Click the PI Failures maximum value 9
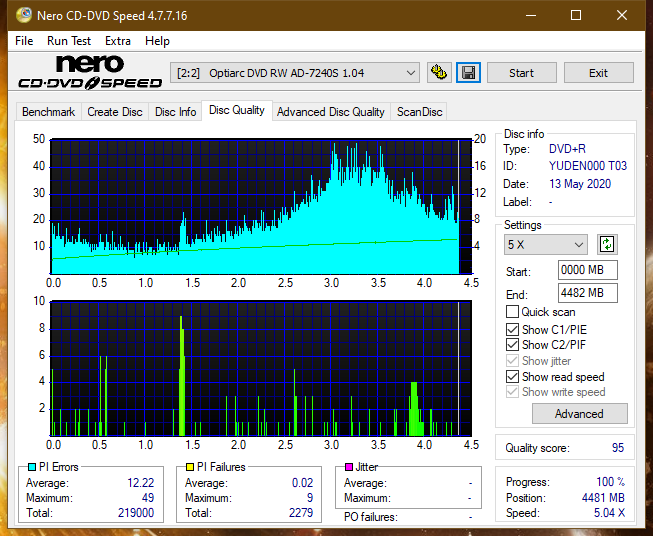Image resolution: width=653 pixels, height=536 pixels. (310, 497)
